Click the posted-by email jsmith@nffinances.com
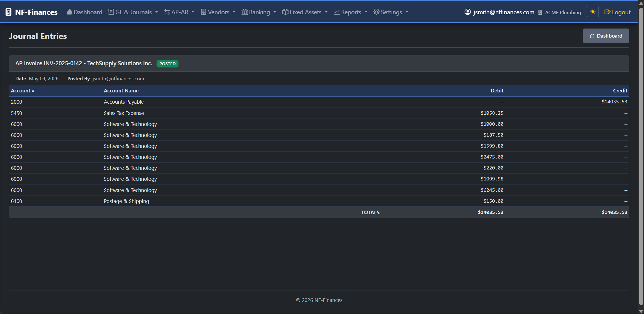This screenshot has height=314, width=644. [118, 79]
